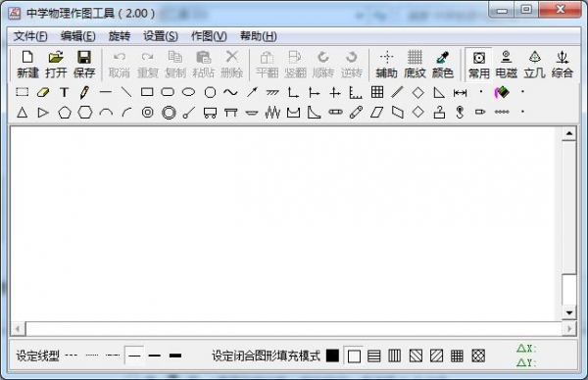Click the 新建 (New) toolbar button
Viewport: 588px width, 380px height.
pos(27,64)
